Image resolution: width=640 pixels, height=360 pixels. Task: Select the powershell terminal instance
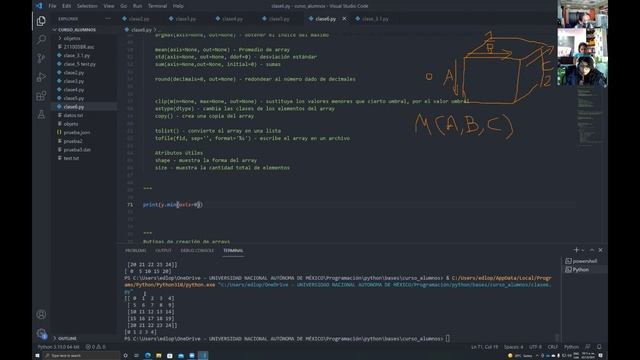point(582,261)
